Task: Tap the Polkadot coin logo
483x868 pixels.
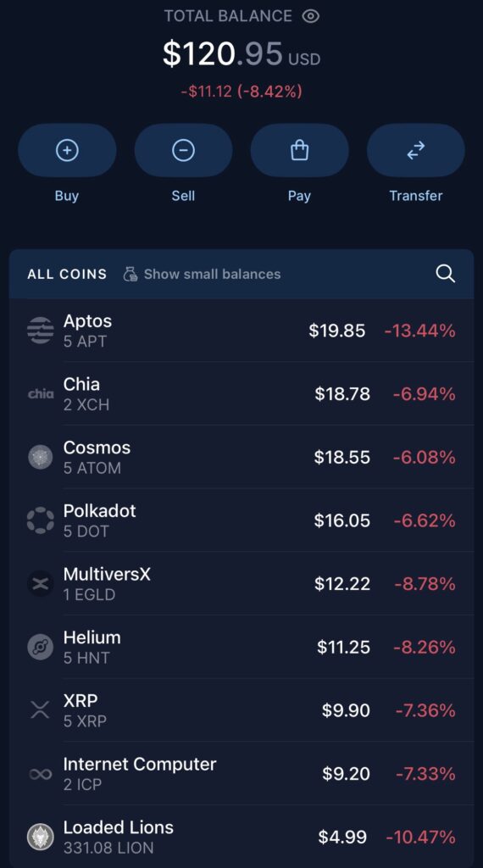Action: pyautogui.click(x=41, y=521)
